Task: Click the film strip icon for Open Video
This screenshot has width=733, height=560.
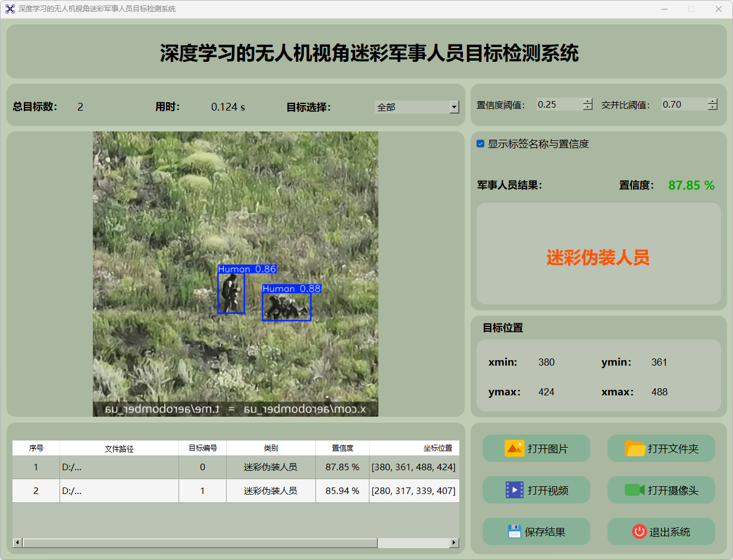Action: point(514,490)
